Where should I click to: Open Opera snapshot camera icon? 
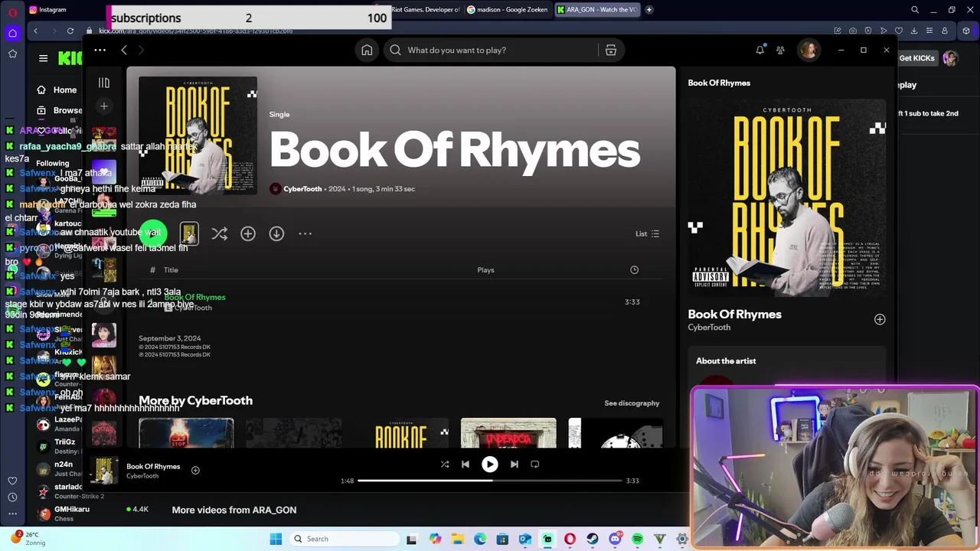(853, 31)
